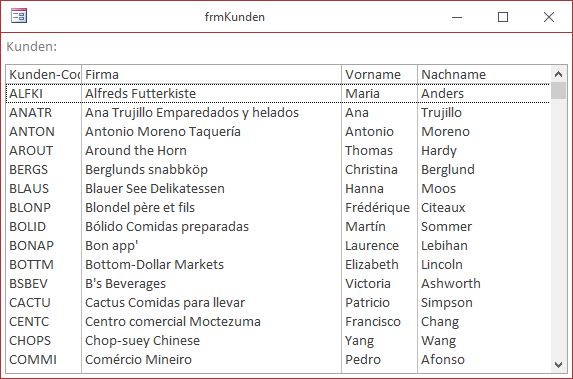Screen dimensions: 573x379
Task: Select the Bottom-Dollar Markets row
Action: click(x=278, y=265)
